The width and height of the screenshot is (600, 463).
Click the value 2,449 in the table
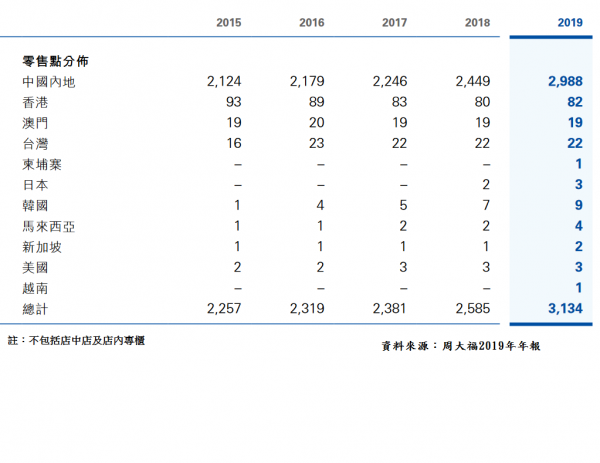(473, 82)
